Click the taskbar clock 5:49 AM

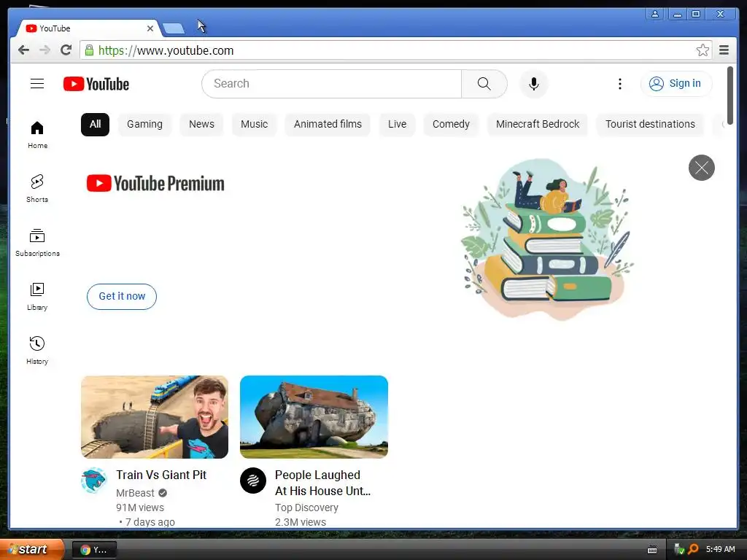coord(720,550)
